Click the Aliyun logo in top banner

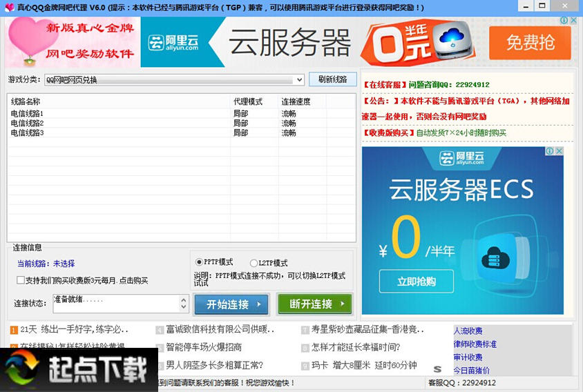173,42
